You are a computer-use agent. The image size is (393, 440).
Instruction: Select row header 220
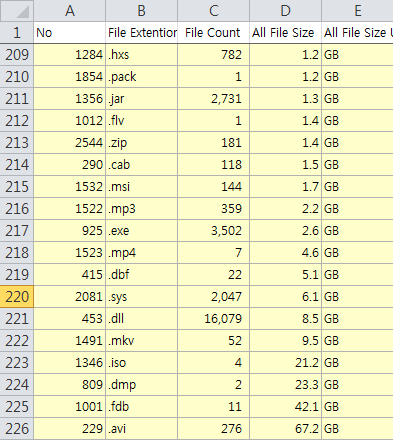17,296
